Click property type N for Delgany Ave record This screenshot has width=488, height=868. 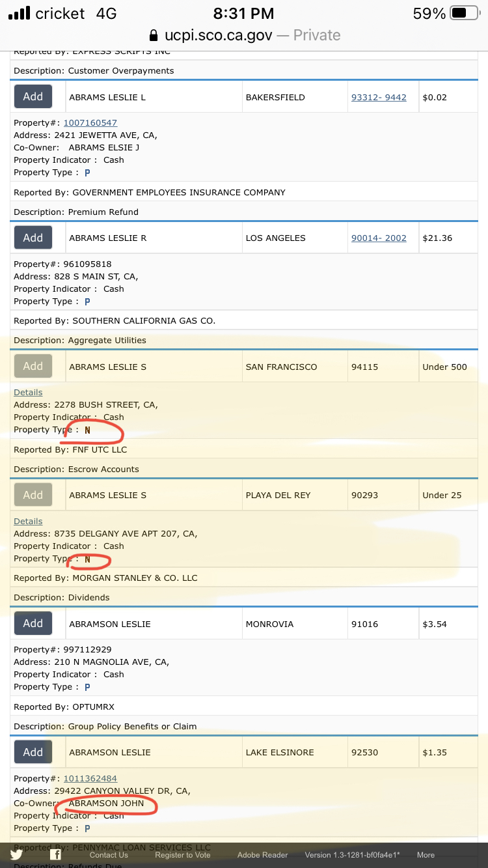(x=87, y=559)
